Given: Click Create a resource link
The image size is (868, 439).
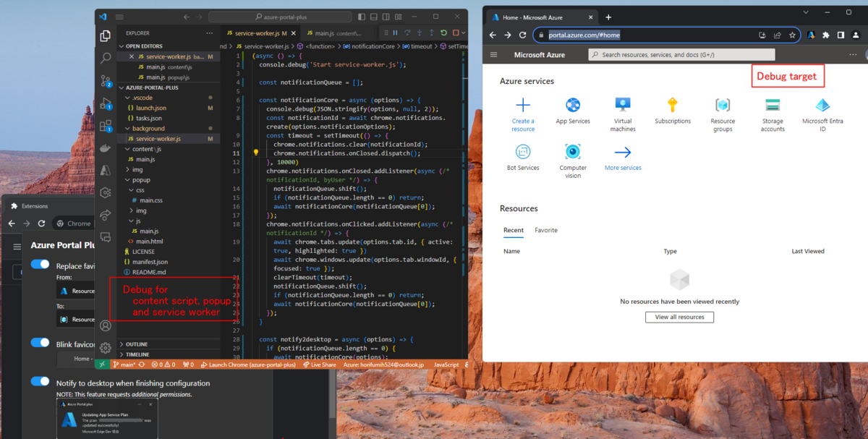Looking at the screenshot, I should 523,115.
